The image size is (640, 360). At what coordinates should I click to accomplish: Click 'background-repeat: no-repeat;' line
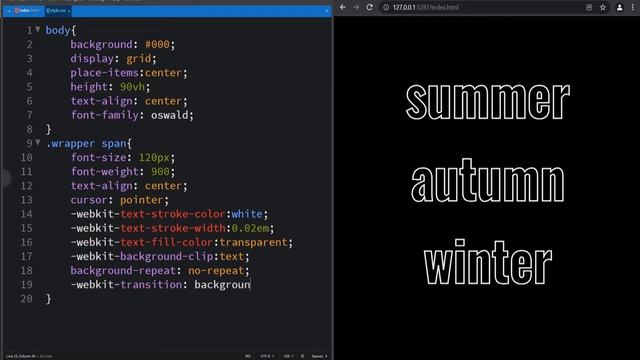click(x=160, y=270)
